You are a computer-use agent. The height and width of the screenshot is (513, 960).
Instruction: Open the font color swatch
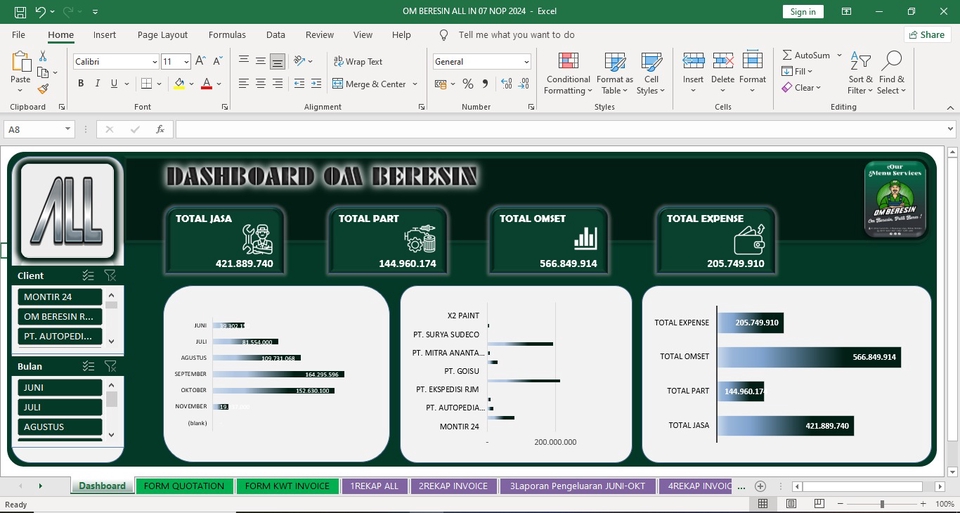coord(206,84)
